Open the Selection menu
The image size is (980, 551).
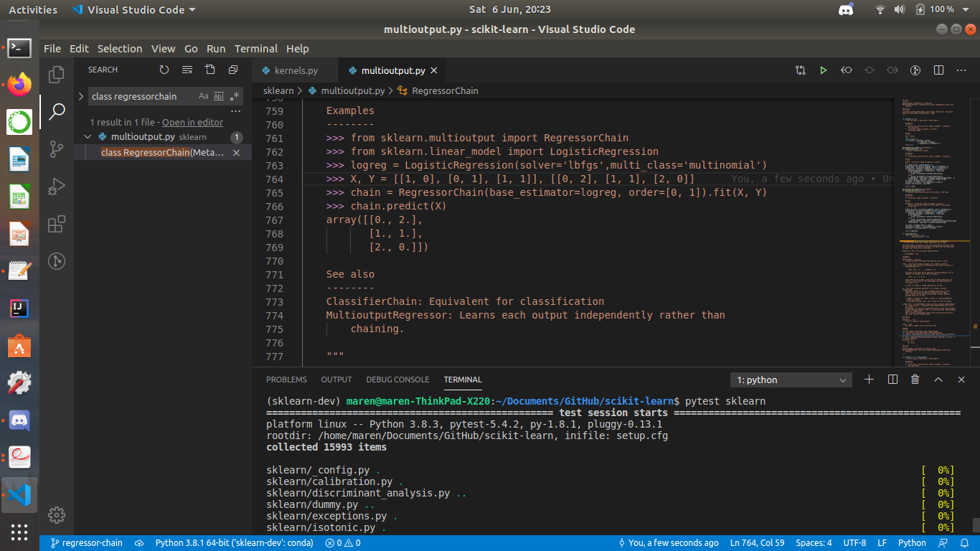tap(120, 49)
